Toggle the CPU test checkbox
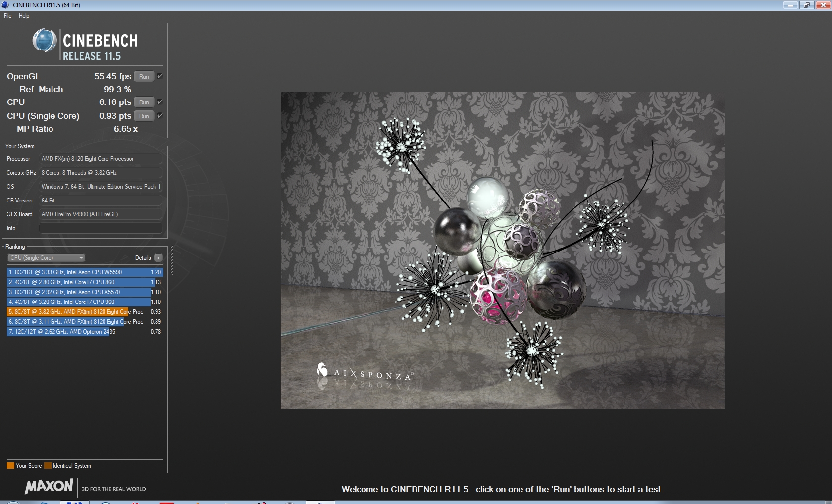832x504 pixels. (160, 102)
